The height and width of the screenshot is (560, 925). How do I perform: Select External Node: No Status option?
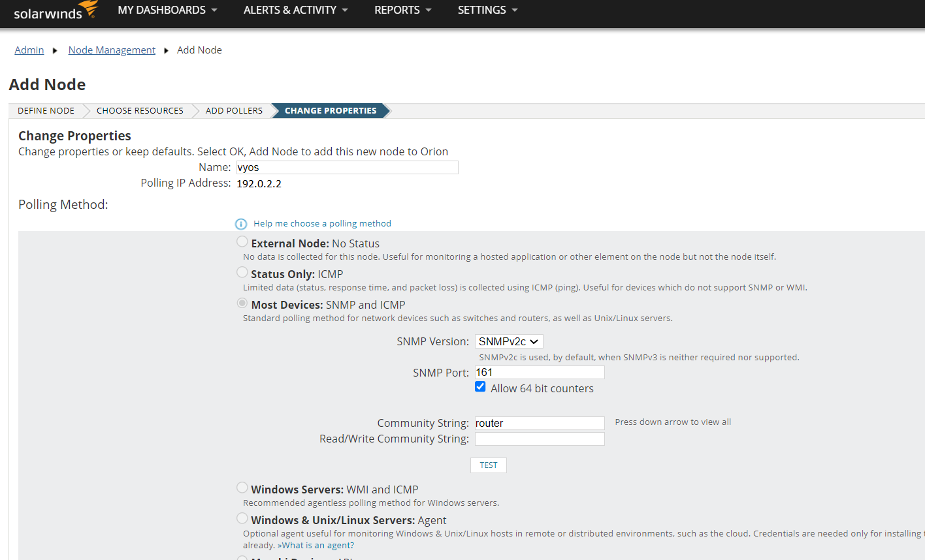click(x=242, y=242)
